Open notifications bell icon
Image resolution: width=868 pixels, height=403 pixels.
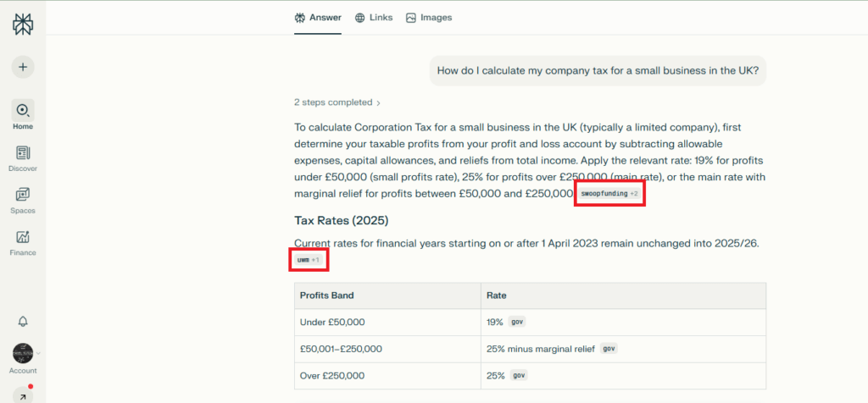[x=23, y=322]
